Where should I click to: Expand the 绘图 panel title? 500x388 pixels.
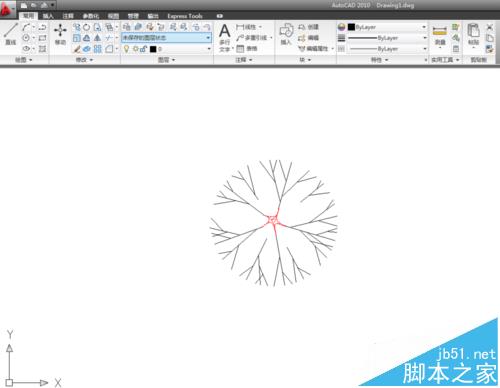click(x=23, y=60)
